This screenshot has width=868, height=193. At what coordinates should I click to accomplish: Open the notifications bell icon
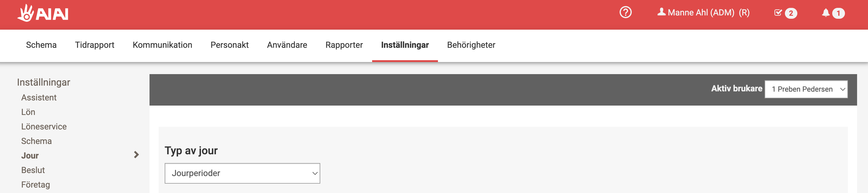pyautogui.click(x=826, y=13)
